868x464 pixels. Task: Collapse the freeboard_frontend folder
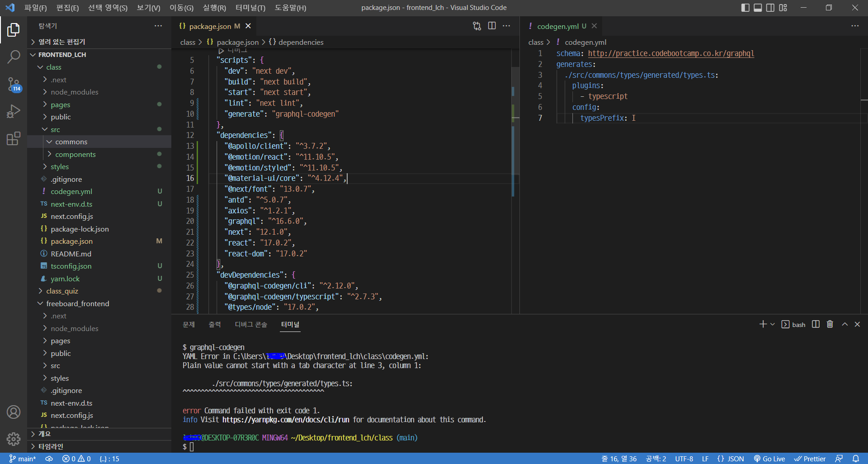coord(99,303)
